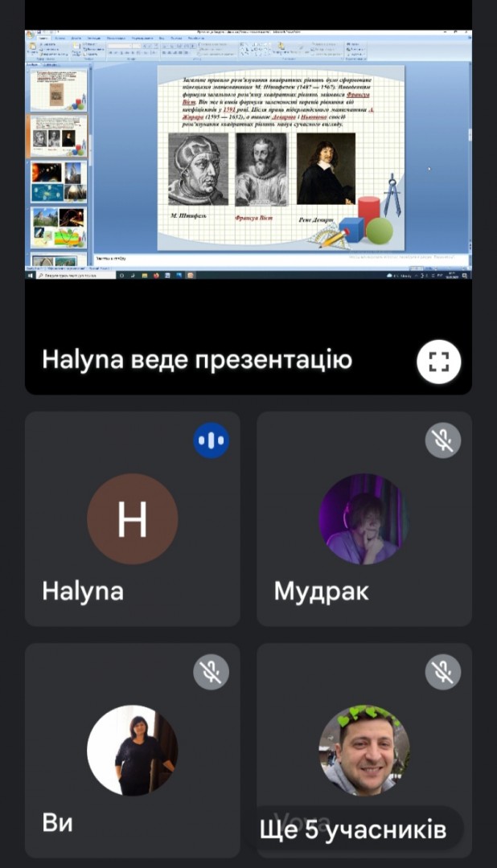
Task: Tap Halyna's brown "H" avatar
Action: point(132,518)
